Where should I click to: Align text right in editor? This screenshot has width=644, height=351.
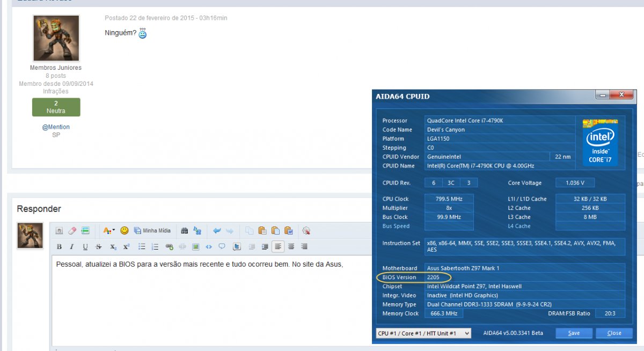click(x=304, y=247)
